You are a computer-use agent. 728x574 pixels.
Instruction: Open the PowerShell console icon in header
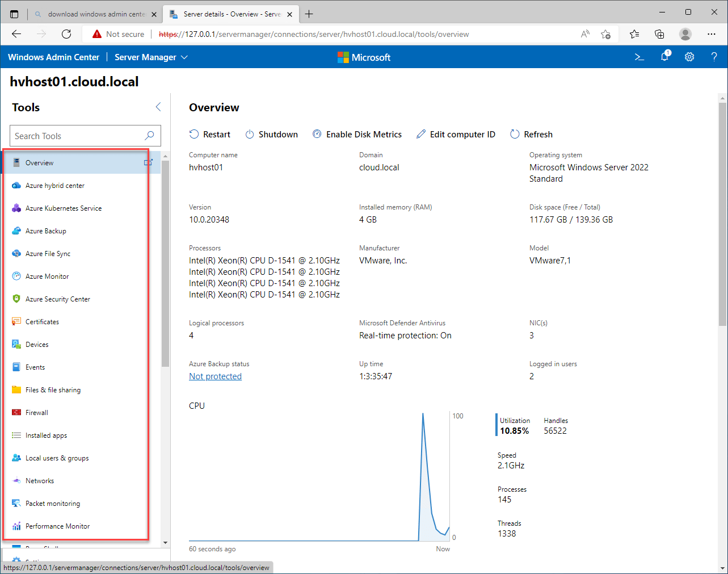639,57
